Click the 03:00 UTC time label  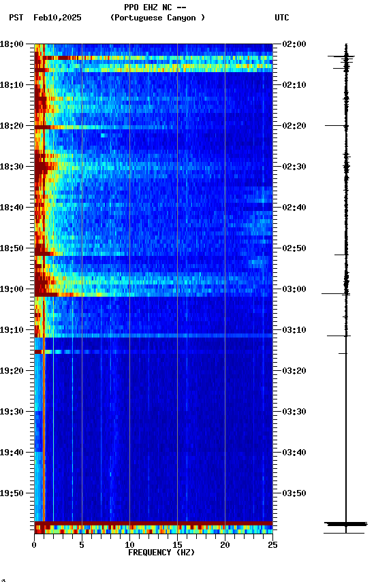(x=294, y=289)
